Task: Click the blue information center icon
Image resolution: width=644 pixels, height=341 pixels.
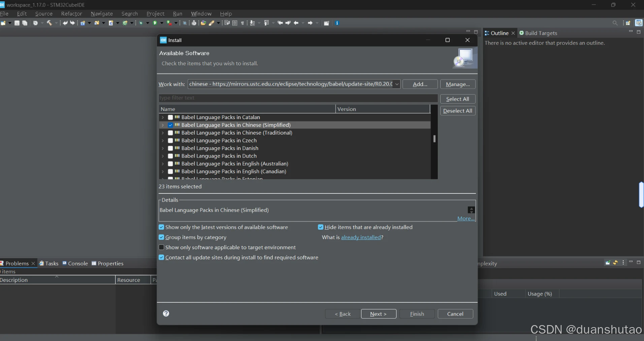Action: pyautogui.click(x=337, y=23)
